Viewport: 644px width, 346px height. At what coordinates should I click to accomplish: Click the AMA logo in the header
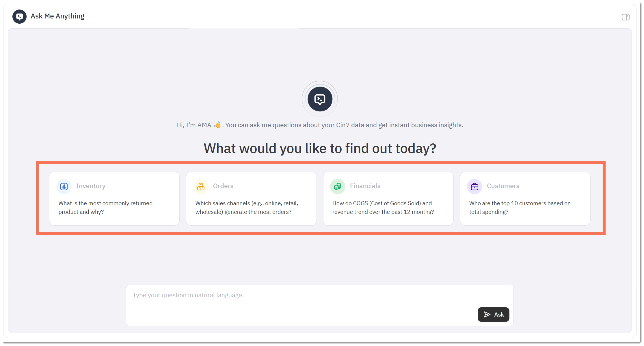(x=19, y=16)
